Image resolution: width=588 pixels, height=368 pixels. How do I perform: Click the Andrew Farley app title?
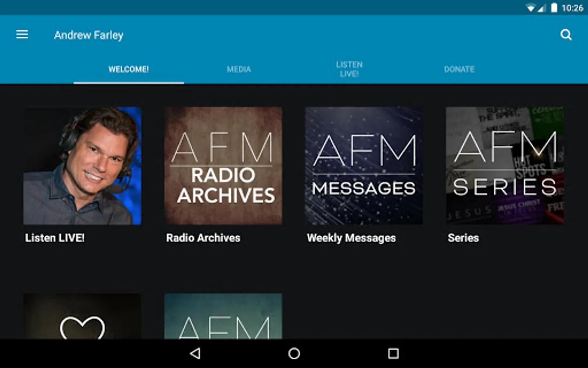click(89, 35)
